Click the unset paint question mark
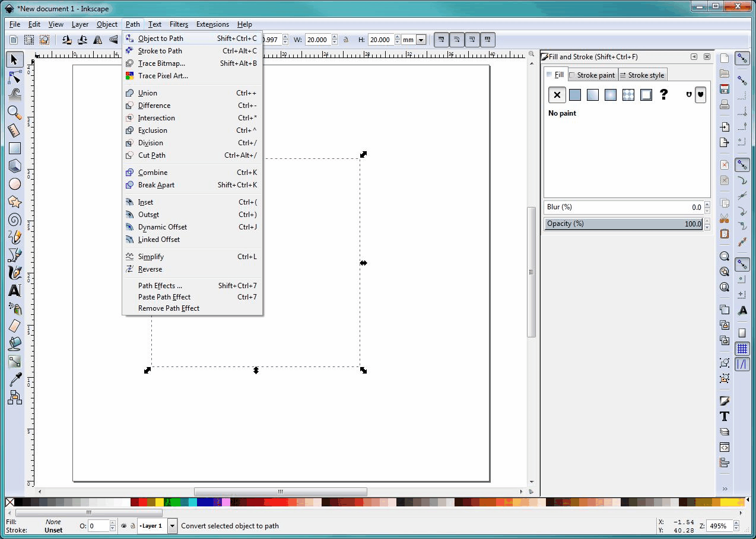 (x=663, y=95)
